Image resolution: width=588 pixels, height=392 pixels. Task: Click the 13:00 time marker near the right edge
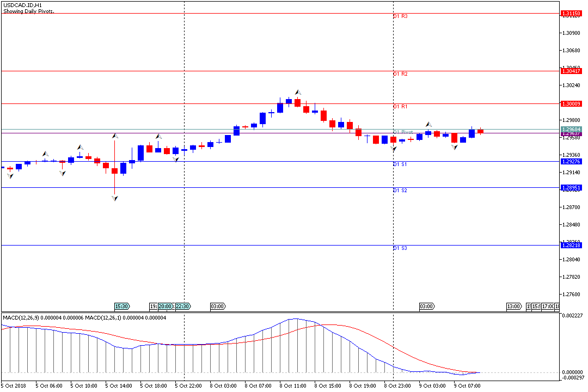pos(514,307)
